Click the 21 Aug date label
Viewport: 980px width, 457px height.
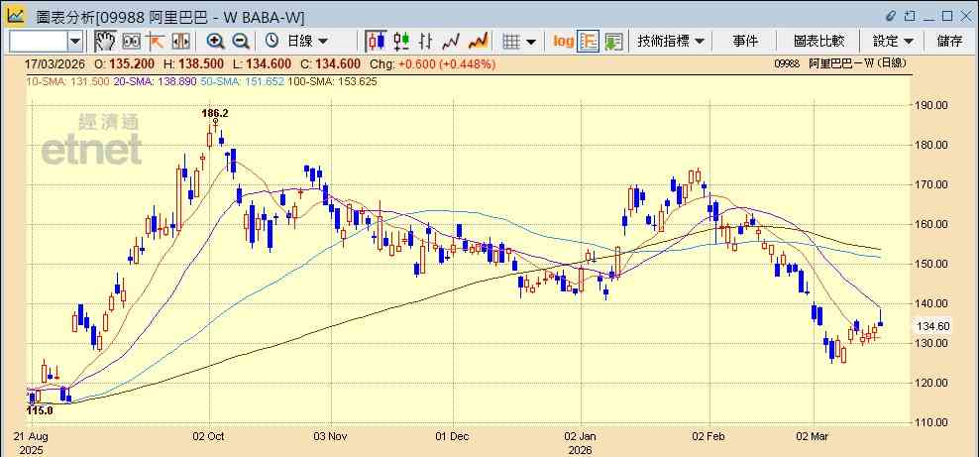(x=32, y=436)
